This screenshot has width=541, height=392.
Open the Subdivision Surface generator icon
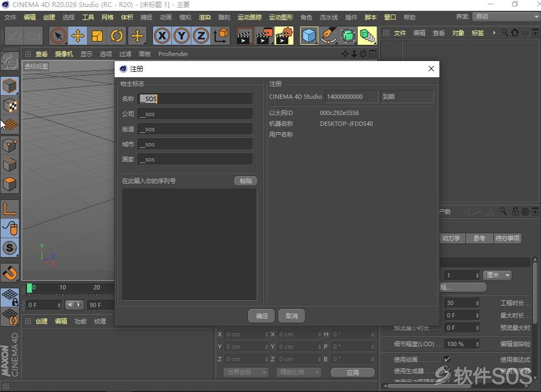pos(348,36)
